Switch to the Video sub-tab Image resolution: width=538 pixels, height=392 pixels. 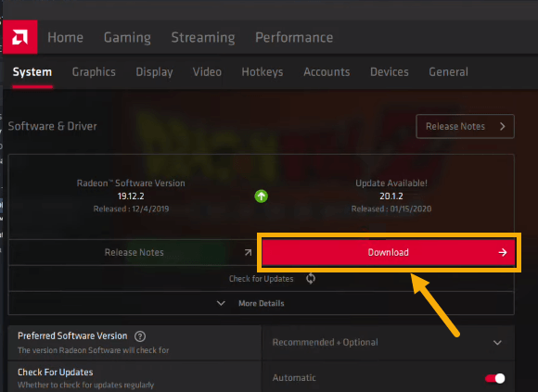(207, 72)
